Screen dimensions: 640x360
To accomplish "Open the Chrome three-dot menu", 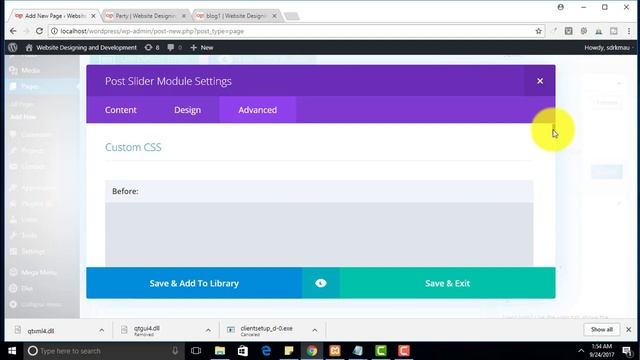I will [x=629, y=31].
